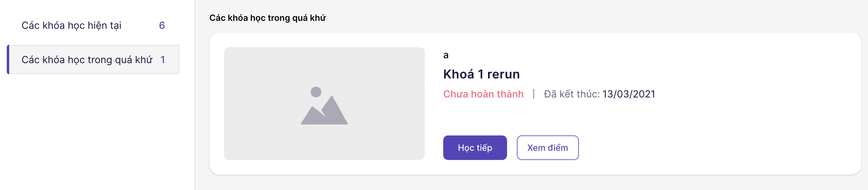Open grades with "Xem điểm" button
Screen dimensions: 868x190
coord(547,148)
